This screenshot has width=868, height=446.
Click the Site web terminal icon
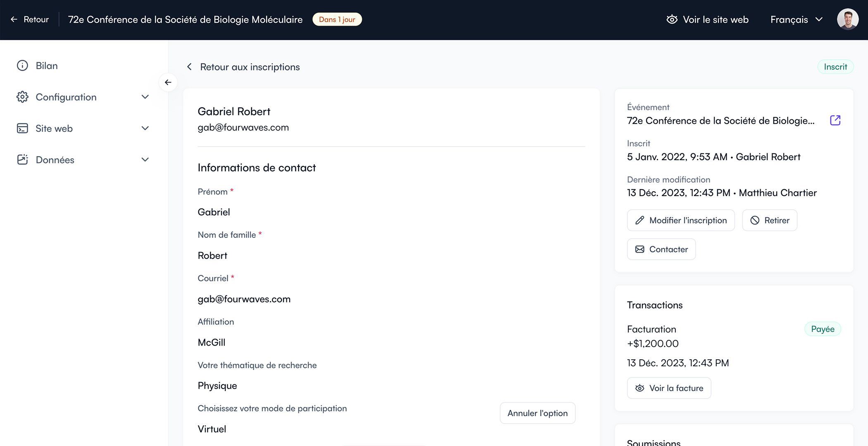[22, 128]
